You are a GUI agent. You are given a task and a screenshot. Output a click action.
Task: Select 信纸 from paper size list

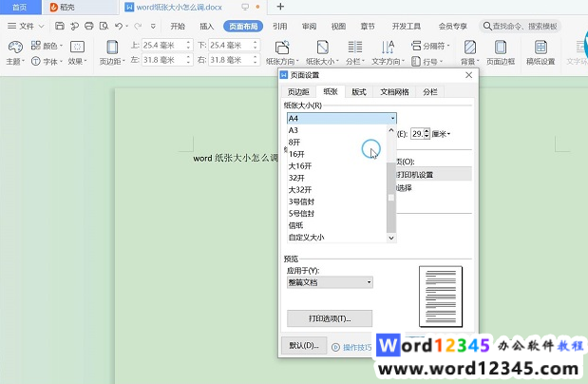337,225
